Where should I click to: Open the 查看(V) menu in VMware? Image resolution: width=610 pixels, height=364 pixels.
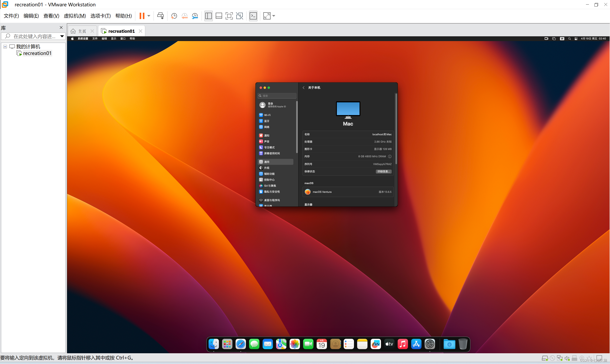tap(51, 16)
